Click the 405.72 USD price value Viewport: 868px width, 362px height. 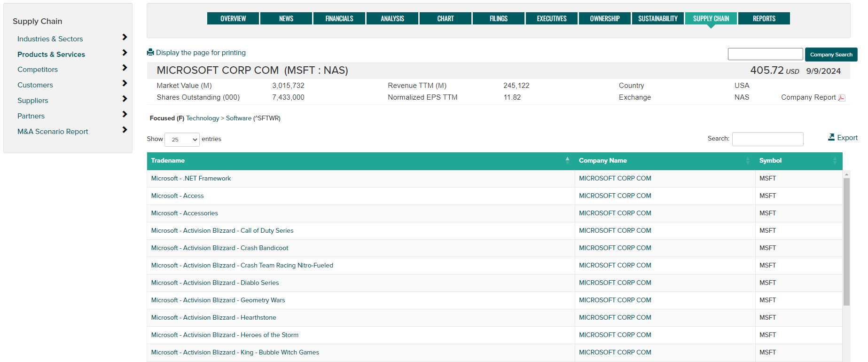(774, 71)
